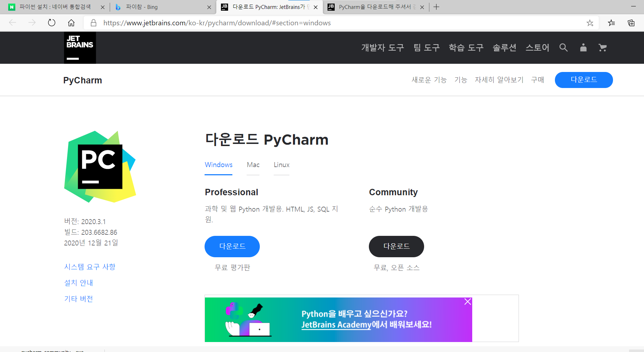Click the 새로운 기능 link
The image size is (644, 352).
[429, 80]
